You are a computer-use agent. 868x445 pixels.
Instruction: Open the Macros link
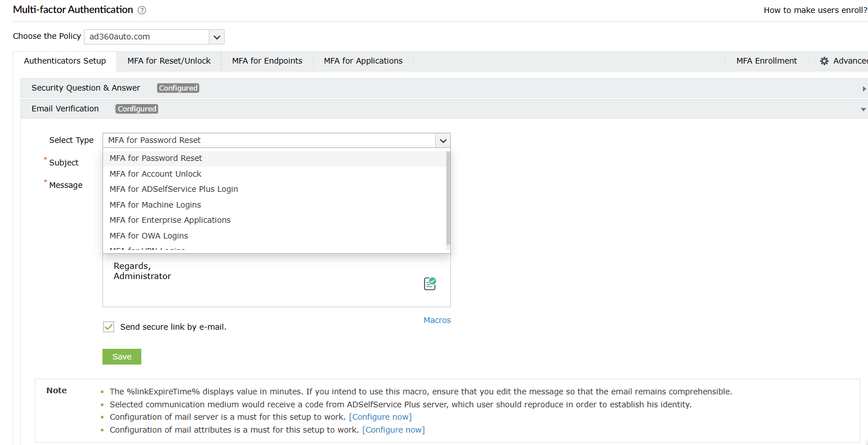click(x=437, y=320)
